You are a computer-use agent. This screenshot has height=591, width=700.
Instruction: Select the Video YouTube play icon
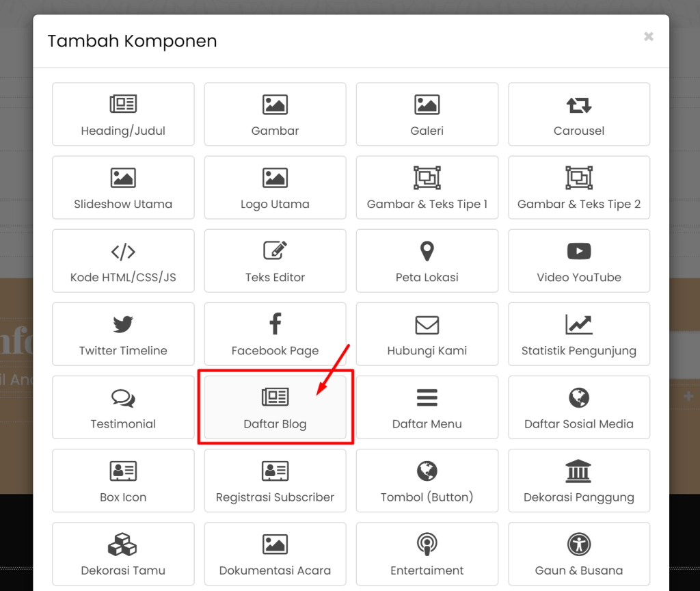click(578, 252)
